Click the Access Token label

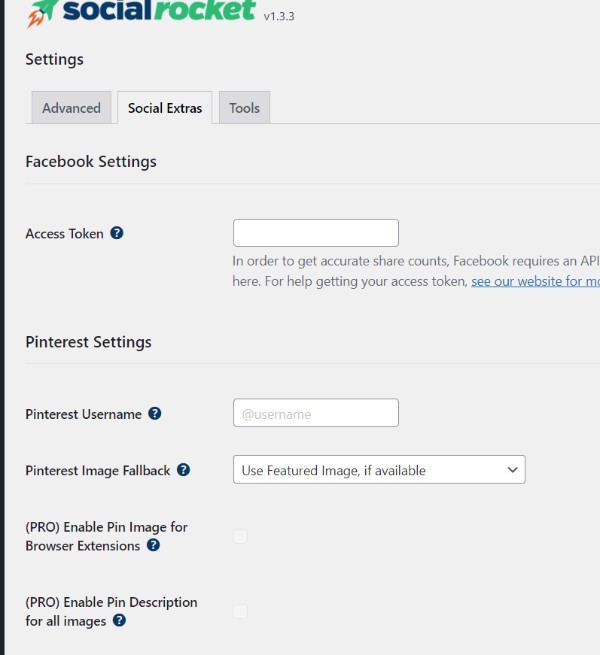pos(64,234)
